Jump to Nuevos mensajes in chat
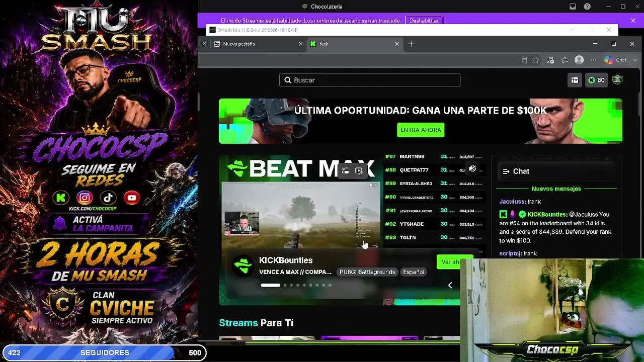 [x=556, y=189]
